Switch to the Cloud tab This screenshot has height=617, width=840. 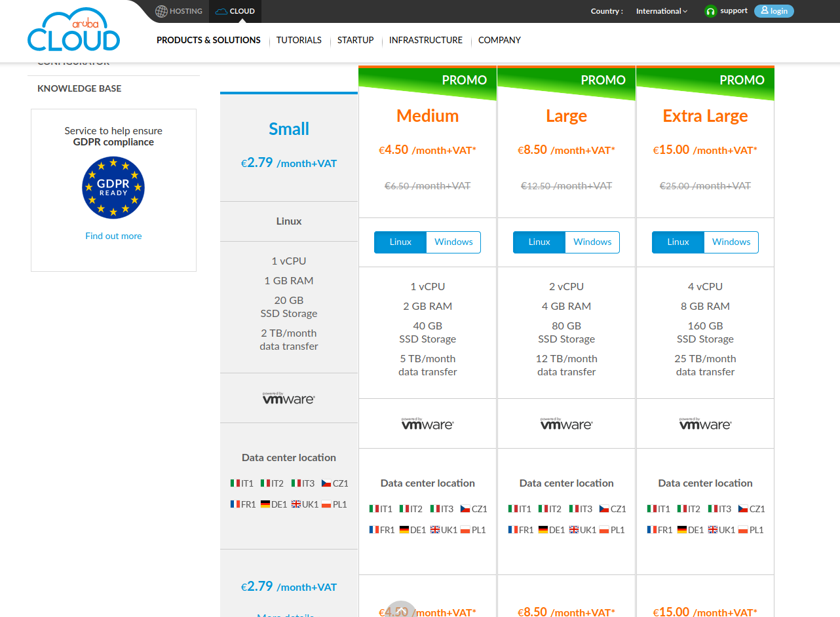coord(235,11)
